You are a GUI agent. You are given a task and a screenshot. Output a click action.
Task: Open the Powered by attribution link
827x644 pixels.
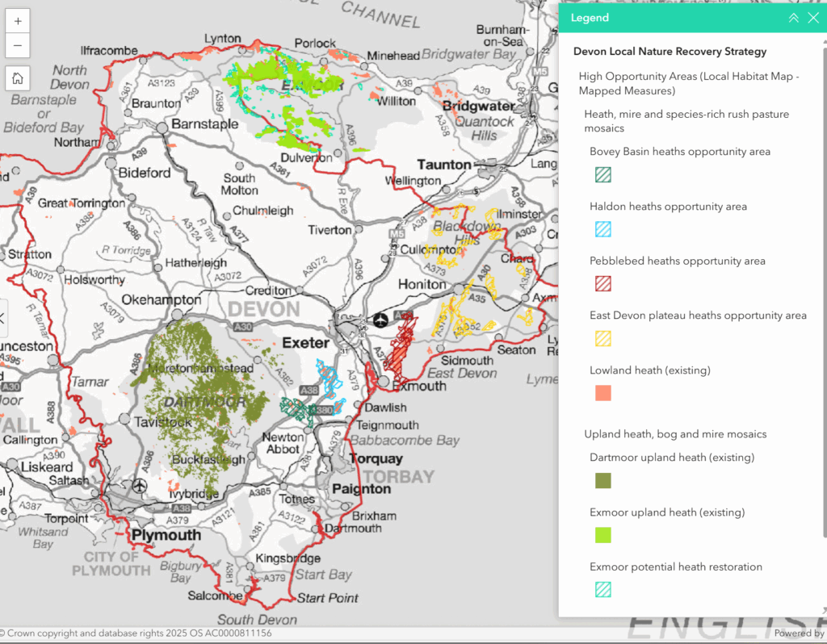point(799,634)
